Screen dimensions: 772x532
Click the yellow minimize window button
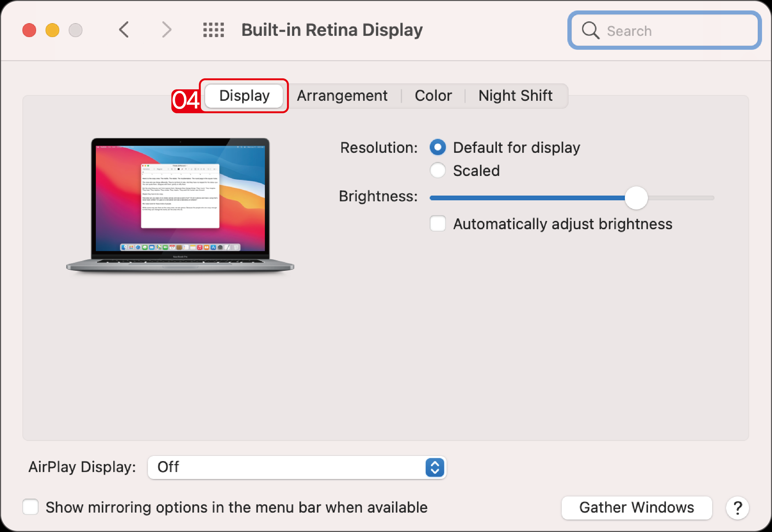point(52,30)
